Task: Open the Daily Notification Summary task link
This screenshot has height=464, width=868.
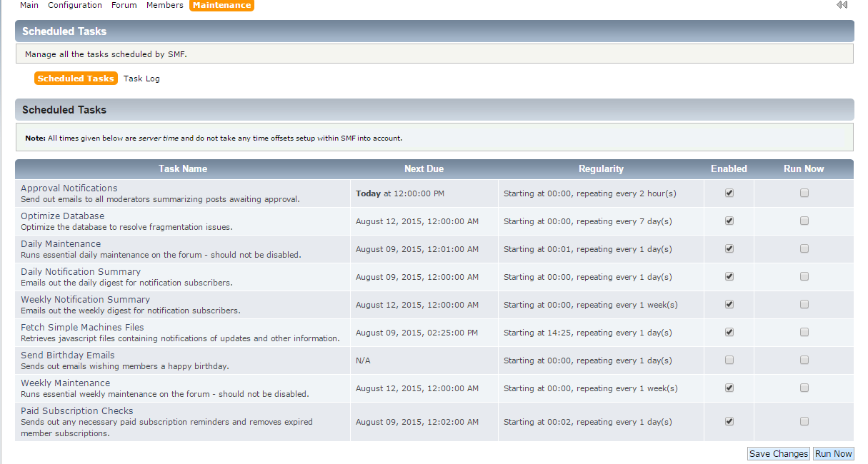Action: coord(81,271)
